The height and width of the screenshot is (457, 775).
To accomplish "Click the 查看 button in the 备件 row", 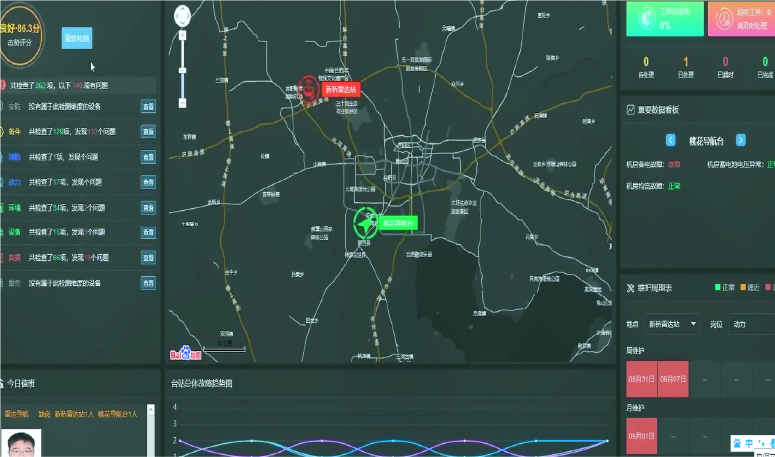I will click(148, 131).
